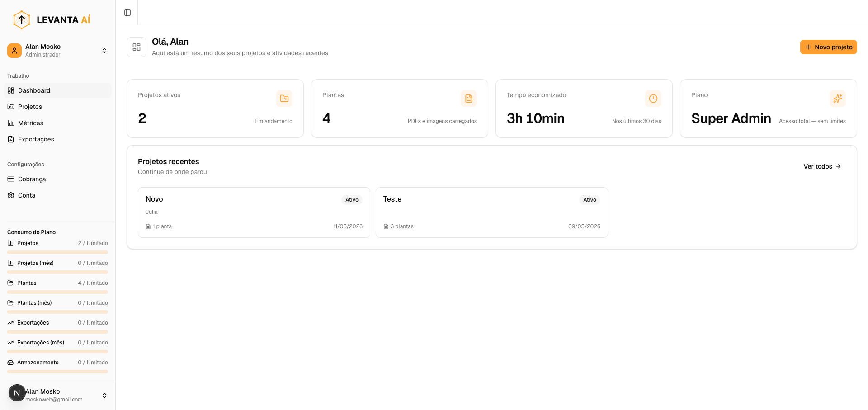The height and width of the screenshot is (410, 868).
Task: Click the Ver todos link
Action: [x=822, y=166]
